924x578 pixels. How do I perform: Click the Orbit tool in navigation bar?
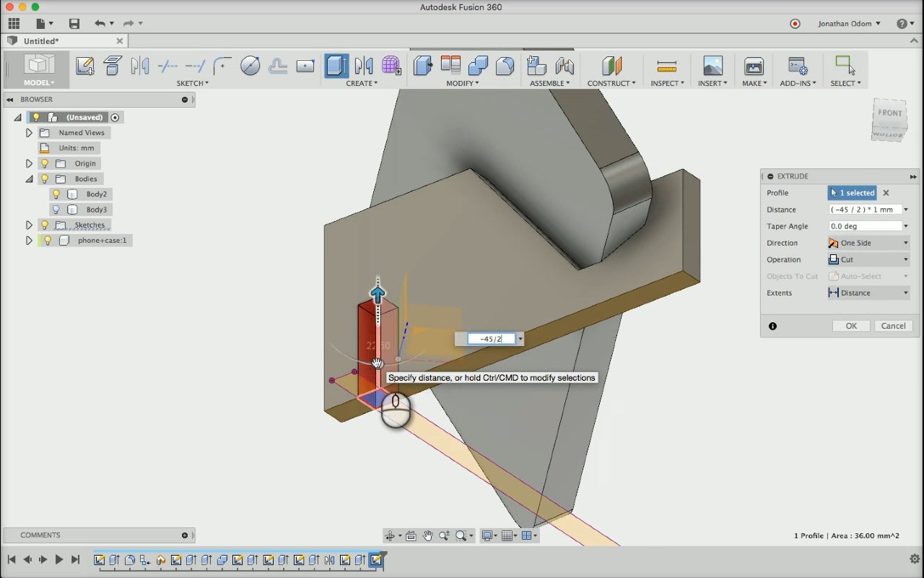(x=391, y=535)
